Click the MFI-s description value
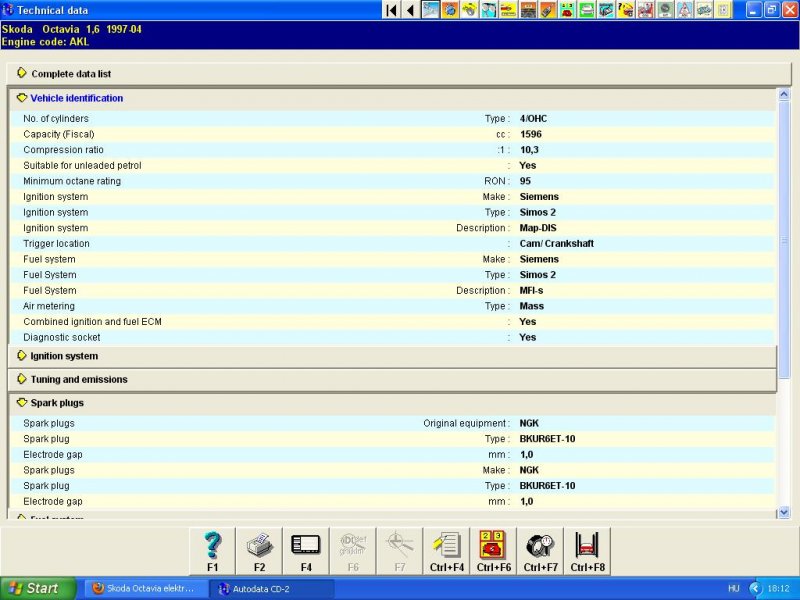 (531, 291)
